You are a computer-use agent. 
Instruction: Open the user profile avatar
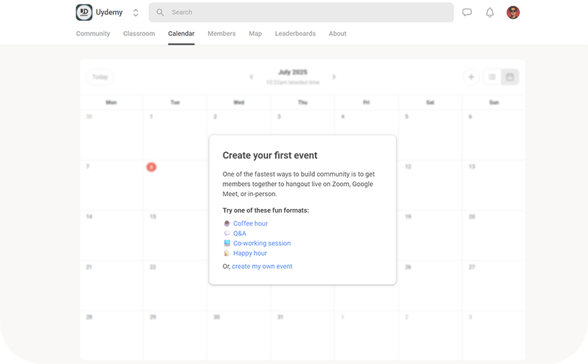click(513, 12)
